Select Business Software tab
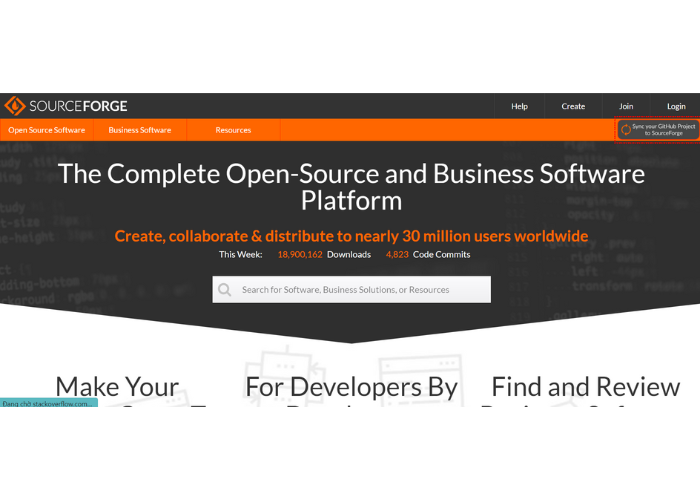700x500 pixels. [140, 130]
